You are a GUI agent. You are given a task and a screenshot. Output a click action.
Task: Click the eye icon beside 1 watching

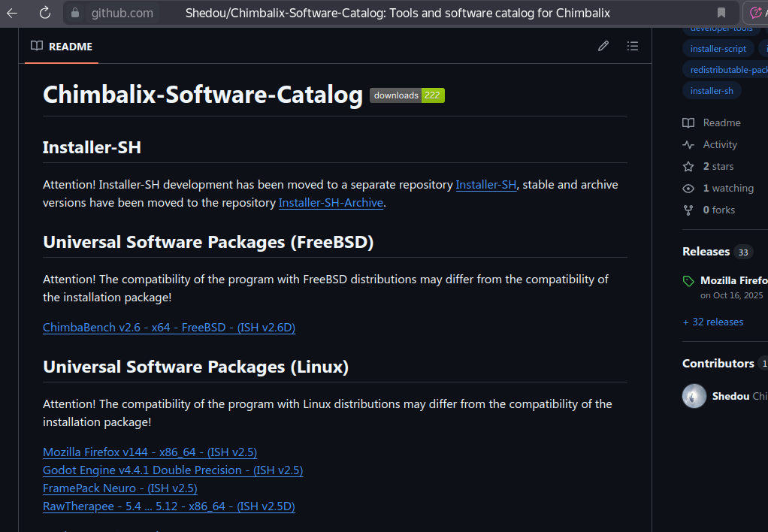click(x=688, y=189)
